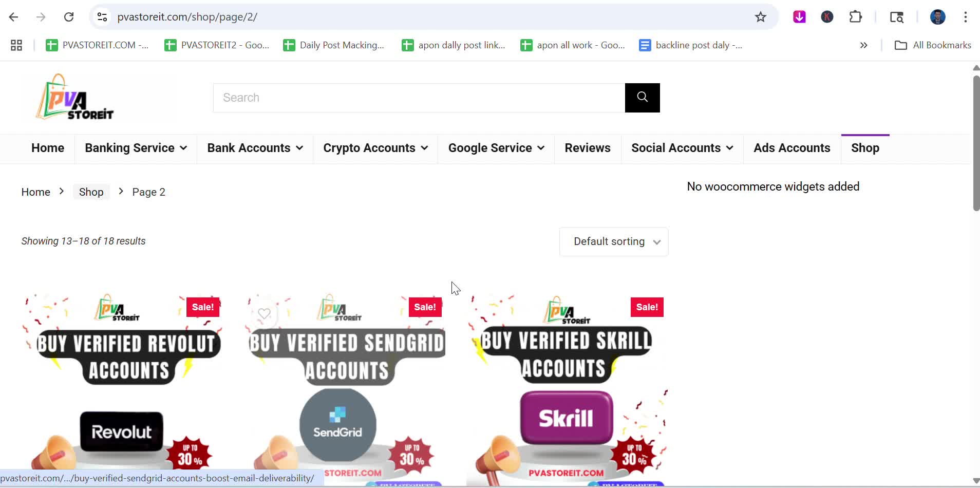Click the Home breadcrumb link
The height and width of the screenshot is (488, 980).
(x=36, y=192)
